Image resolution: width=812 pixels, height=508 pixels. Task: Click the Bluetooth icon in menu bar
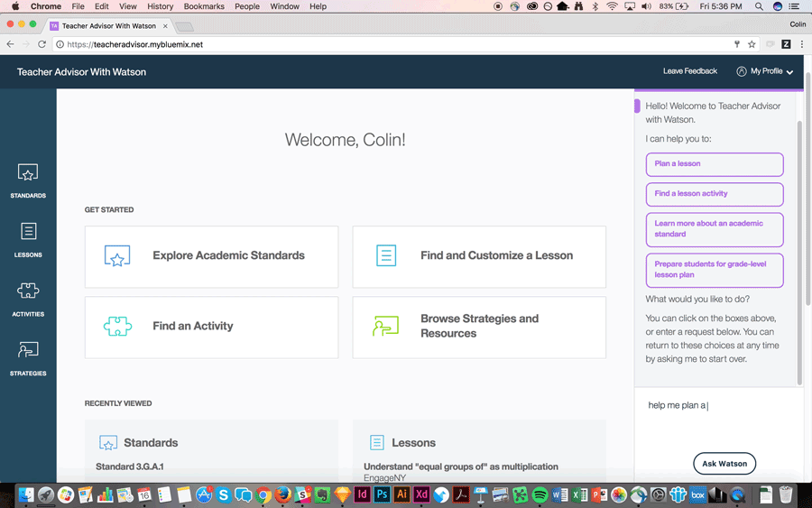click(x=595, y=6)
